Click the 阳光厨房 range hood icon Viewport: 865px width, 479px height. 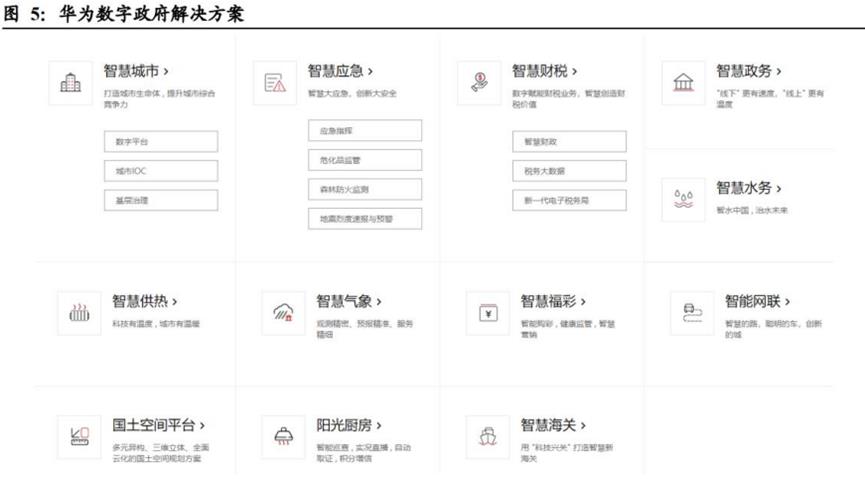[x=284, y=437]
